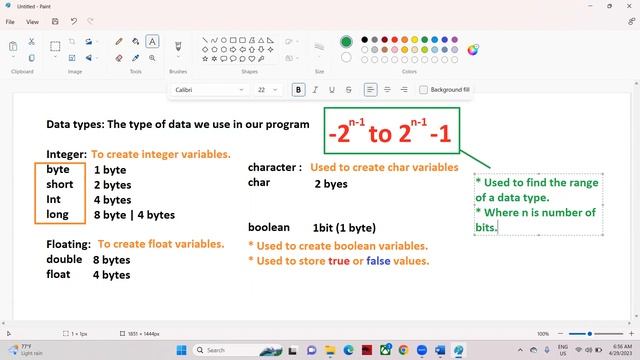
Task: Choose the yellow color swatch
Action: [x=415, y=40]
